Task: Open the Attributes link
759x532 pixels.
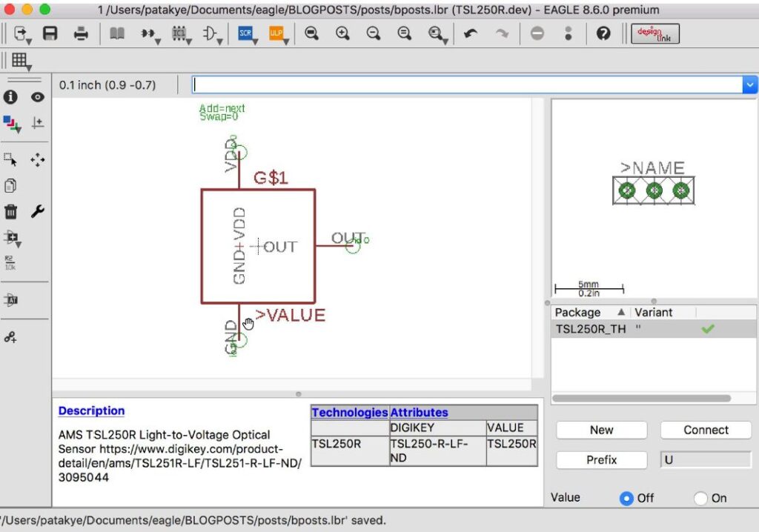Action: 419,412
